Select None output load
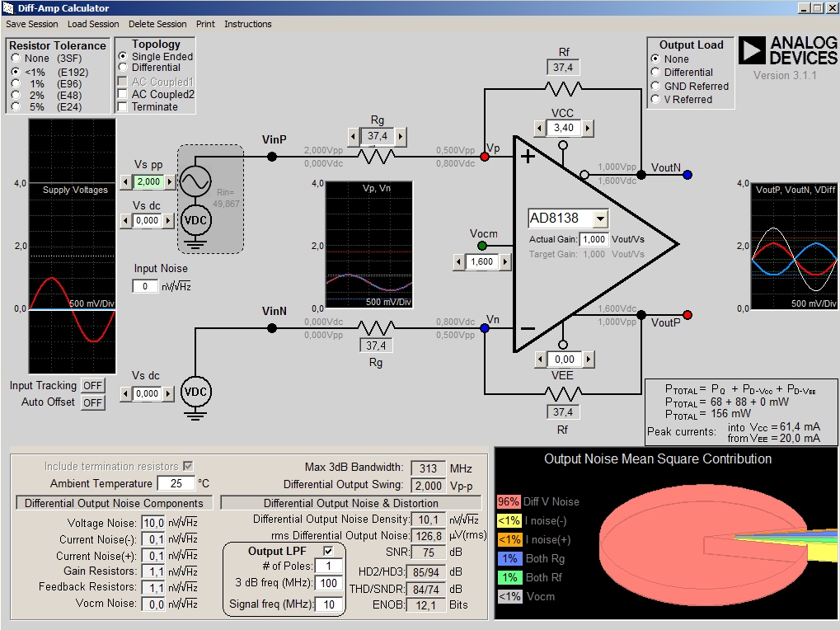 pos(655,59)
